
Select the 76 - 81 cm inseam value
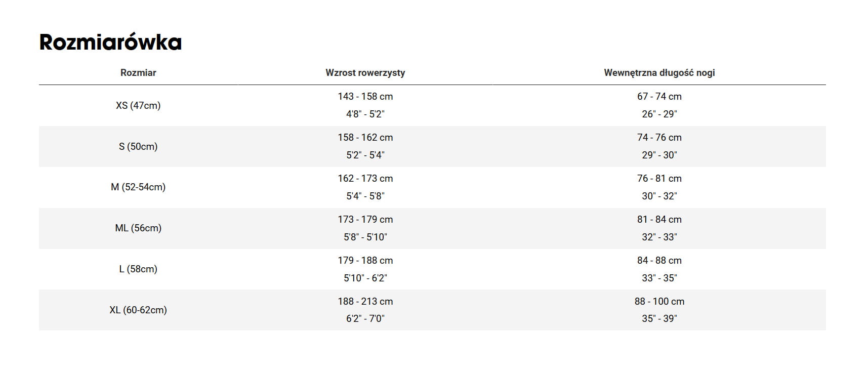point(659,179)
